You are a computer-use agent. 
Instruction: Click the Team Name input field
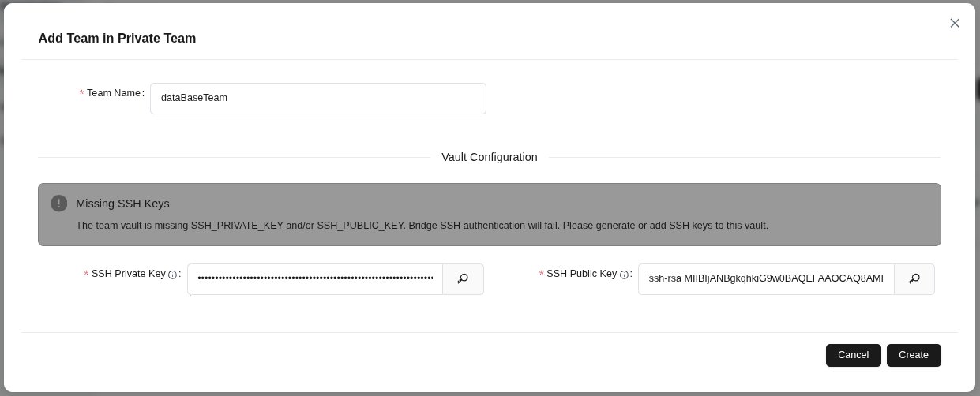click(x=317, y=99)
